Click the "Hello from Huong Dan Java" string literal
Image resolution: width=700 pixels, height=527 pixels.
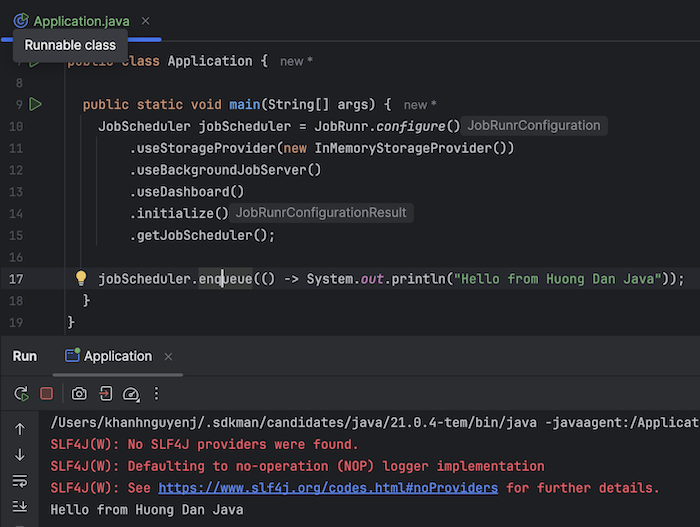[558, 279]
